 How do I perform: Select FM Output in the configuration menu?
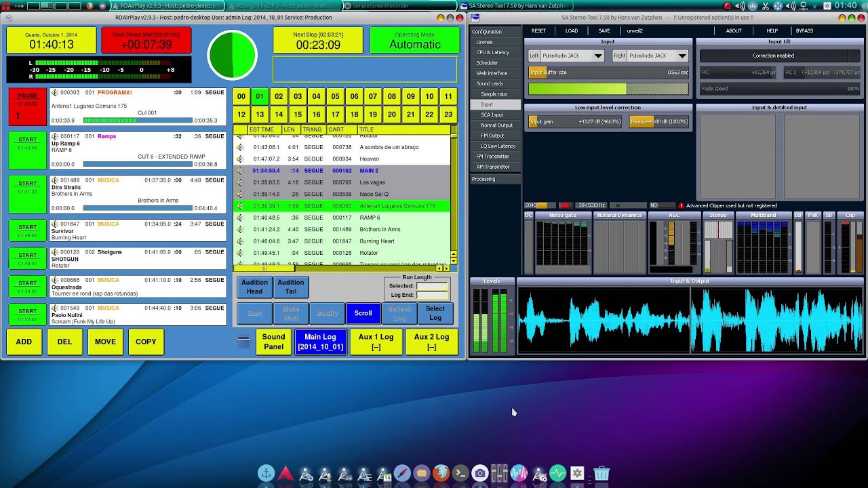pos(492,136)
